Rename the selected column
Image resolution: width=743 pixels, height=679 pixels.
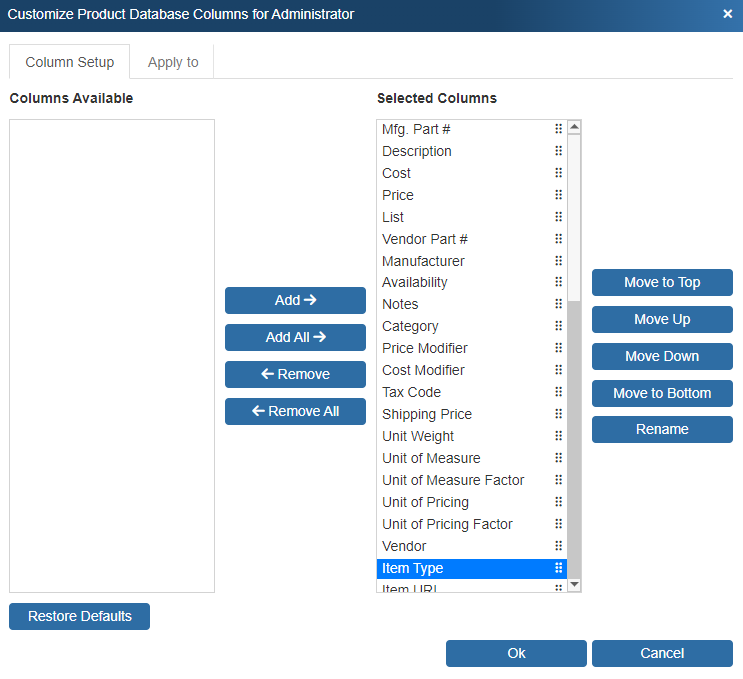(x=662, y=429)
